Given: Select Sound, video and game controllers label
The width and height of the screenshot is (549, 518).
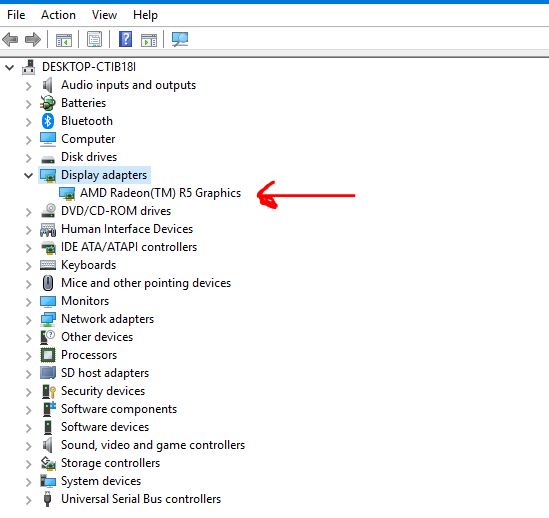Looking at the screenshot, I should pyautogui.click(x=153, y=445).
